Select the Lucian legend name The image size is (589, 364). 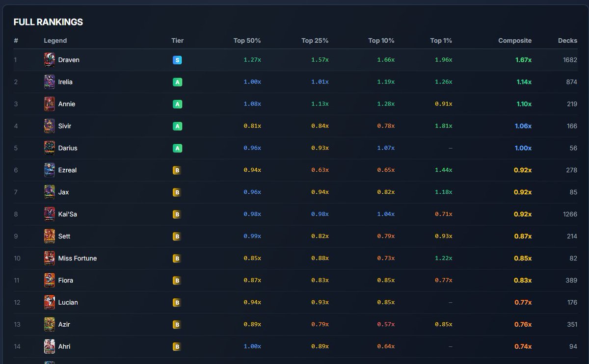[68, 303]
